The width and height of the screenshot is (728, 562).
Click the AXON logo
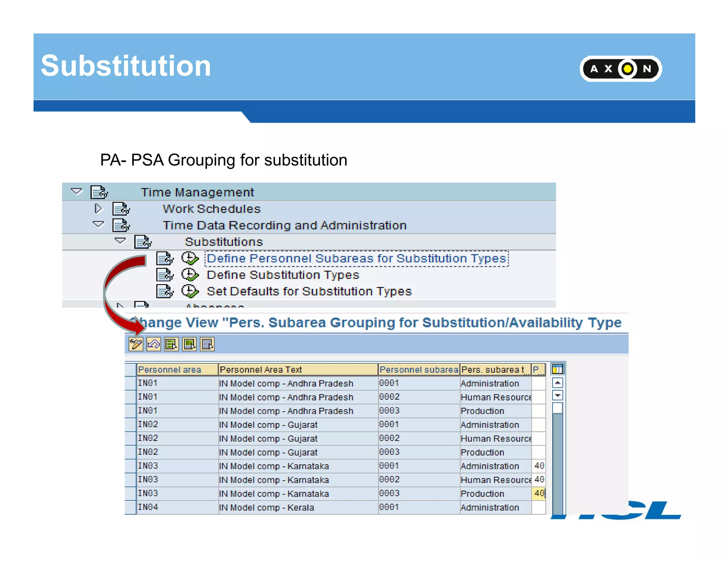coord(621,69)
